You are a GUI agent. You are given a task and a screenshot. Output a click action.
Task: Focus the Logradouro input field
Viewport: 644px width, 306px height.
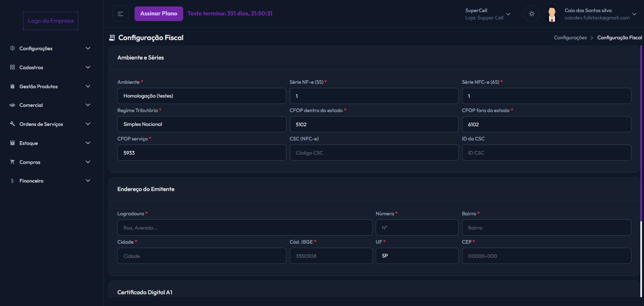tap(245, 227)
